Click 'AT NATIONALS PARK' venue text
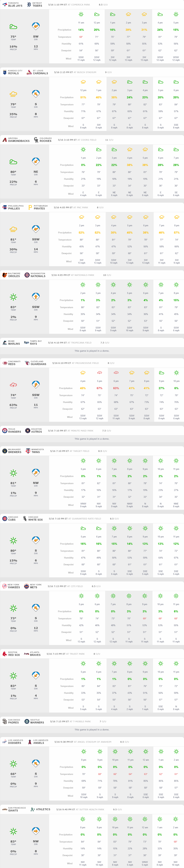The image size is (184, 868). (x=82, y=275)
